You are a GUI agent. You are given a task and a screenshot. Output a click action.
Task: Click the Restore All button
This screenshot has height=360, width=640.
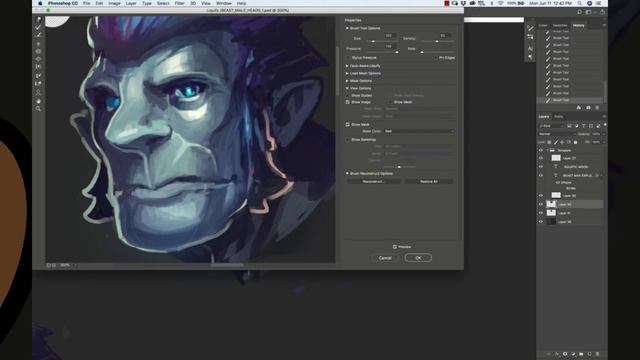[429, 181]
